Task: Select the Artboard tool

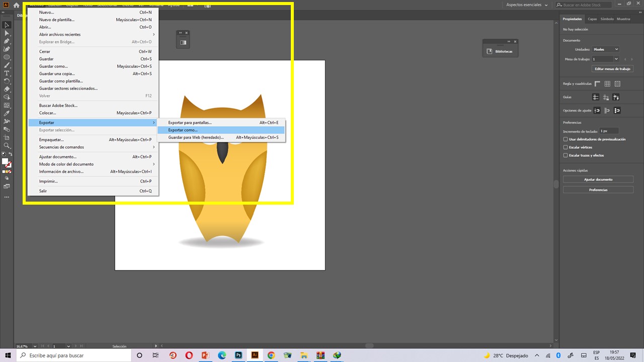Action: tap(7, 137)
